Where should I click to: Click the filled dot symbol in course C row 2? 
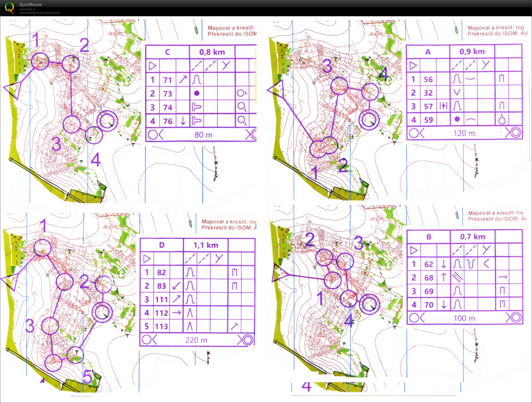point(197,93)
